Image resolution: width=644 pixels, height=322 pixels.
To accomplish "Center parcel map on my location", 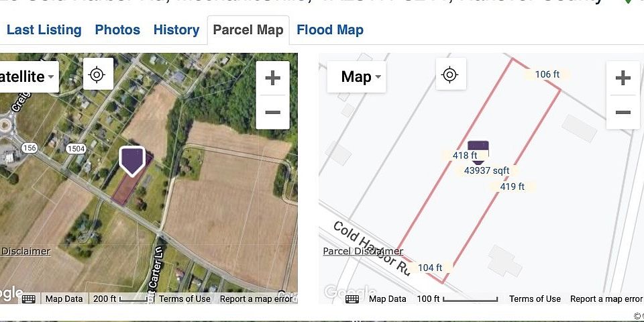I will click(450, 74).
